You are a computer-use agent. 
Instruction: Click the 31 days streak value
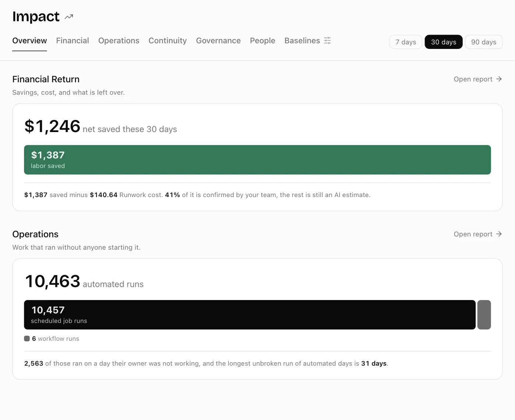(x=374, y=363)
